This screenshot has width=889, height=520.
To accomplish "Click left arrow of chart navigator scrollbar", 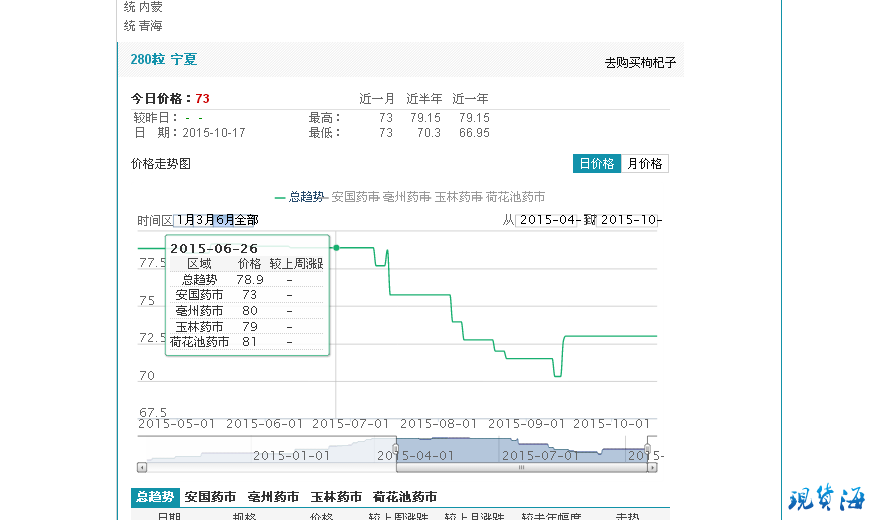I will [142, 467].
